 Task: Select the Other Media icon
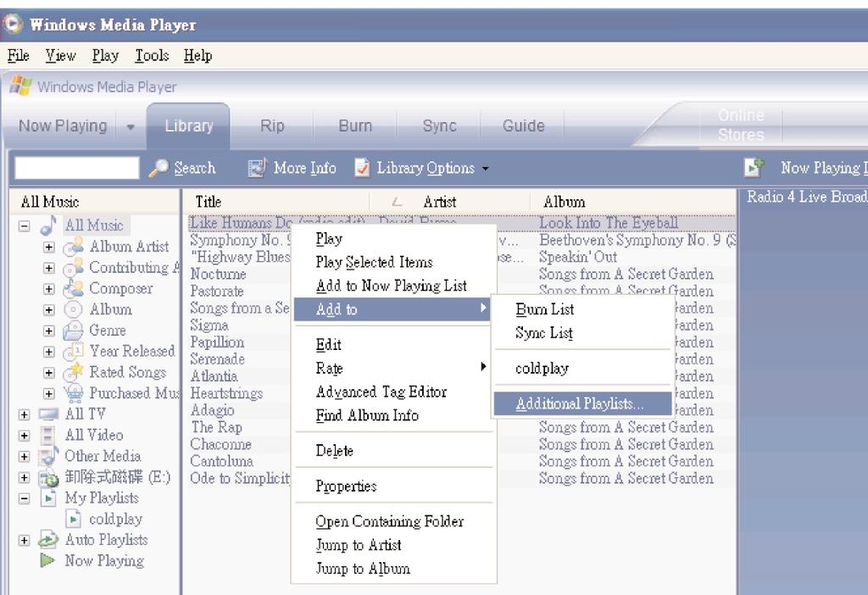point(48,455)
